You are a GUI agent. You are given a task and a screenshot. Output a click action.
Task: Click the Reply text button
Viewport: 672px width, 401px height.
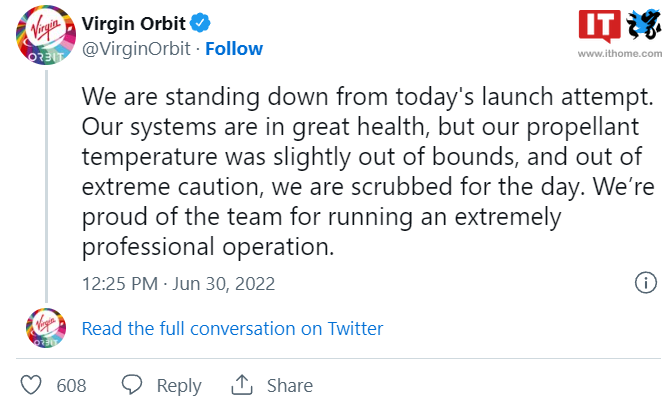179,386
